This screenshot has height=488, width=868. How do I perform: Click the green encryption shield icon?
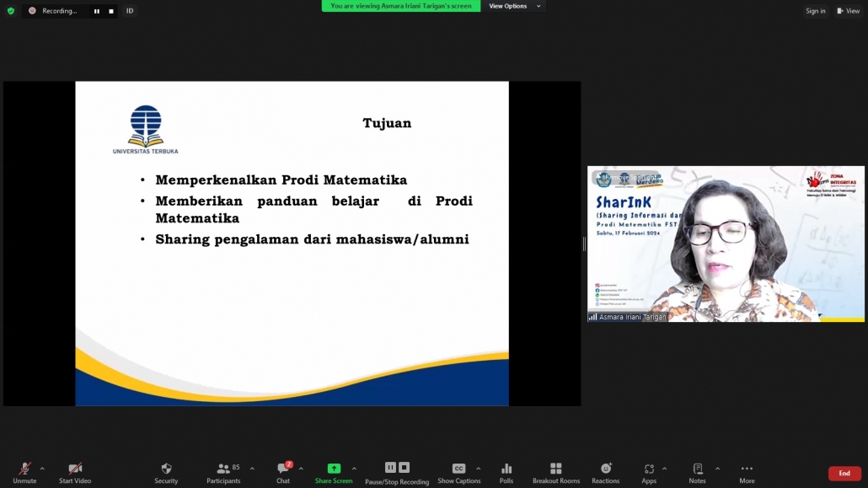(x=10, y=10)
